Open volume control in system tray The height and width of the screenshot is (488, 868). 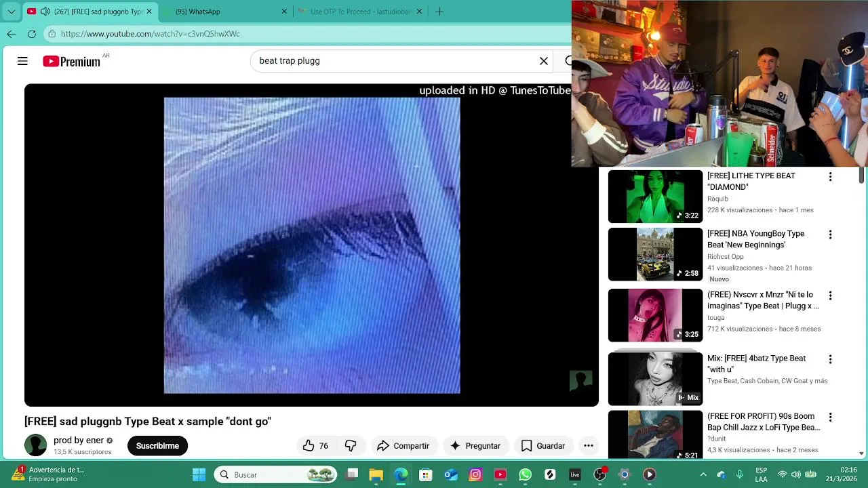click(796, 474)
